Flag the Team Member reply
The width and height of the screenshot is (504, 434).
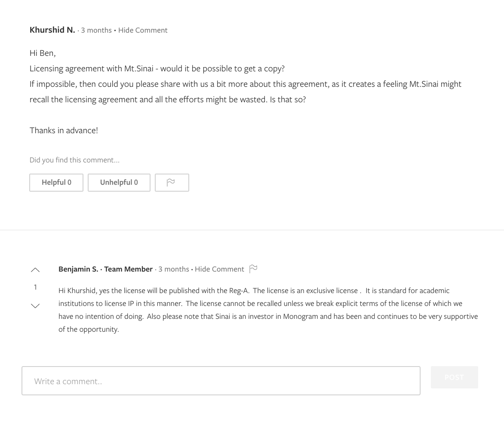pyautogui.click(x=253, y=269)
